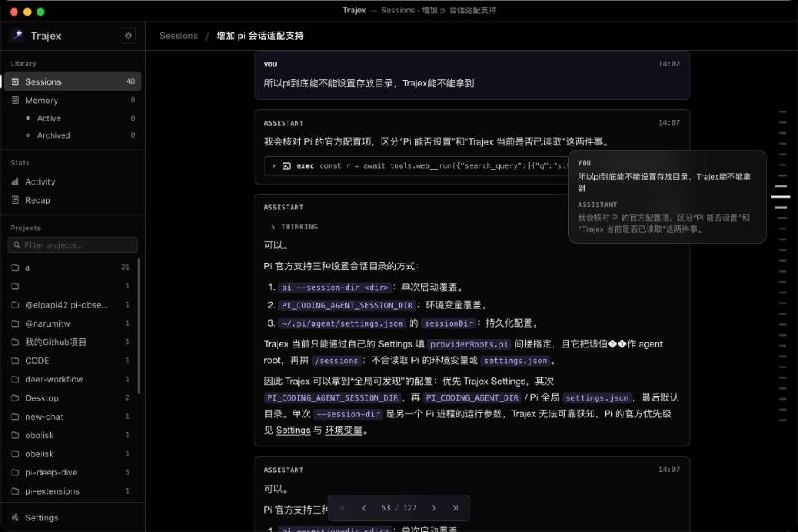Image resolution: width=798 pixels, height=532 pixels.
Task: Expand the THINKING section
Action: tap(294, 227)
